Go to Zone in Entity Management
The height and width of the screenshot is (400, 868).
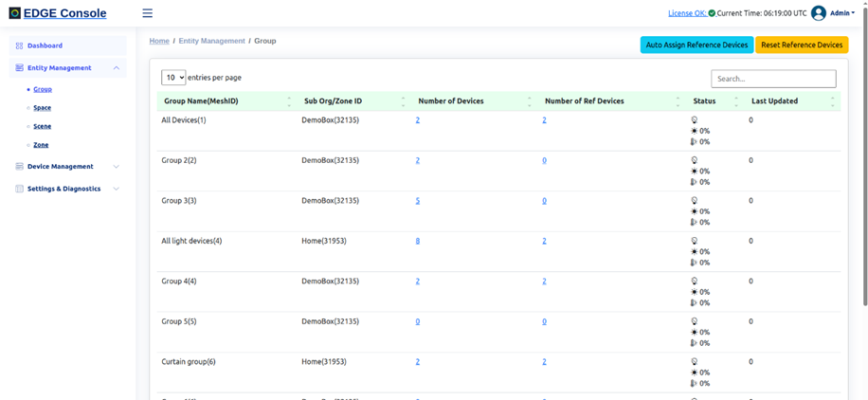point(41,145)
